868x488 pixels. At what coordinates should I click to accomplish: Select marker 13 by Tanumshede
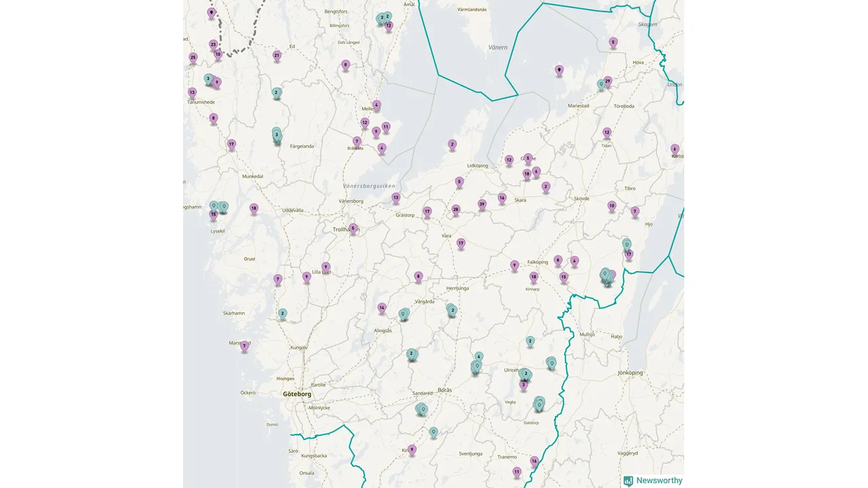193,93
